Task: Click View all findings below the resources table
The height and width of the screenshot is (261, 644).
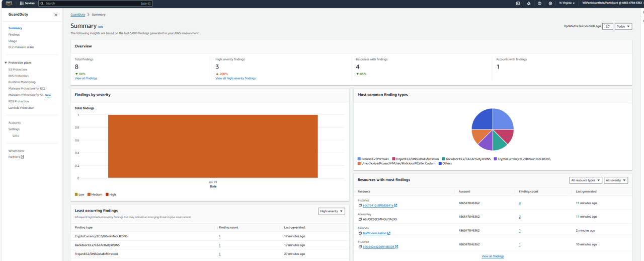Action: coord(493,256)
